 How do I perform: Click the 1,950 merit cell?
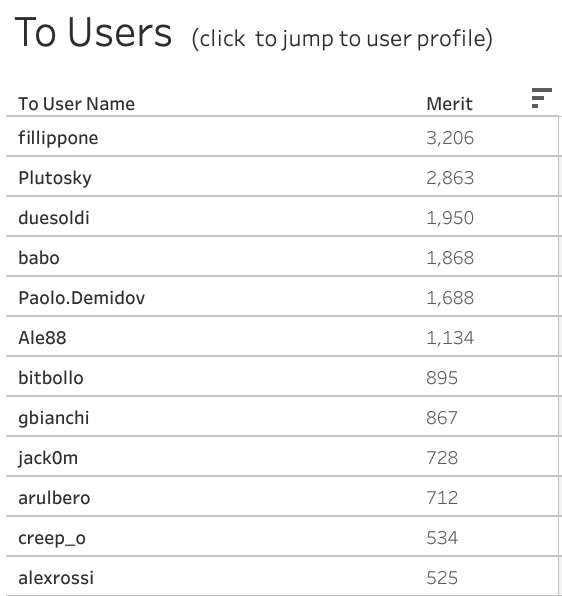[x=450, y=218]
